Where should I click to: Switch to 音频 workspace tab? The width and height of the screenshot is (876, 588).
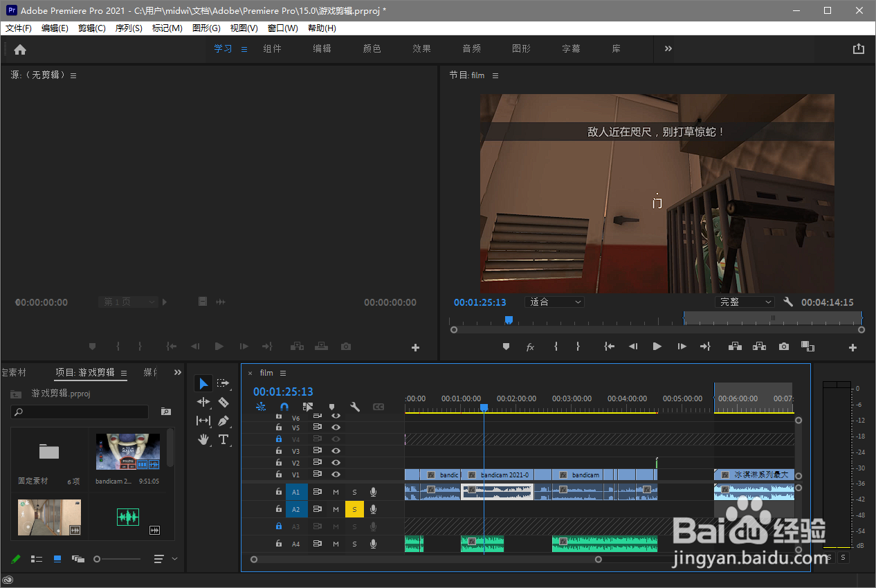click(x=471, y=48)
